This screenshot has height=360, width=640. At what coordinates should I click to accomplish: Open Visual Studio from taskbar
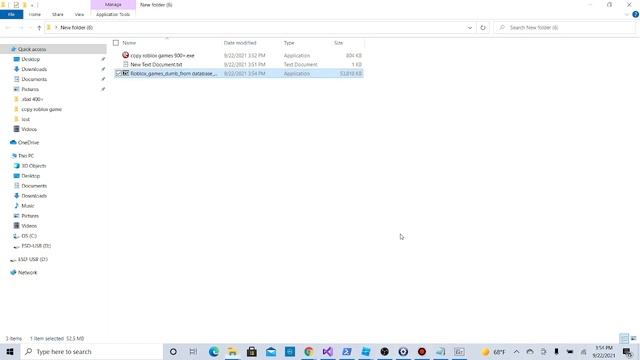pyautogui.click(x=327, y=351)
